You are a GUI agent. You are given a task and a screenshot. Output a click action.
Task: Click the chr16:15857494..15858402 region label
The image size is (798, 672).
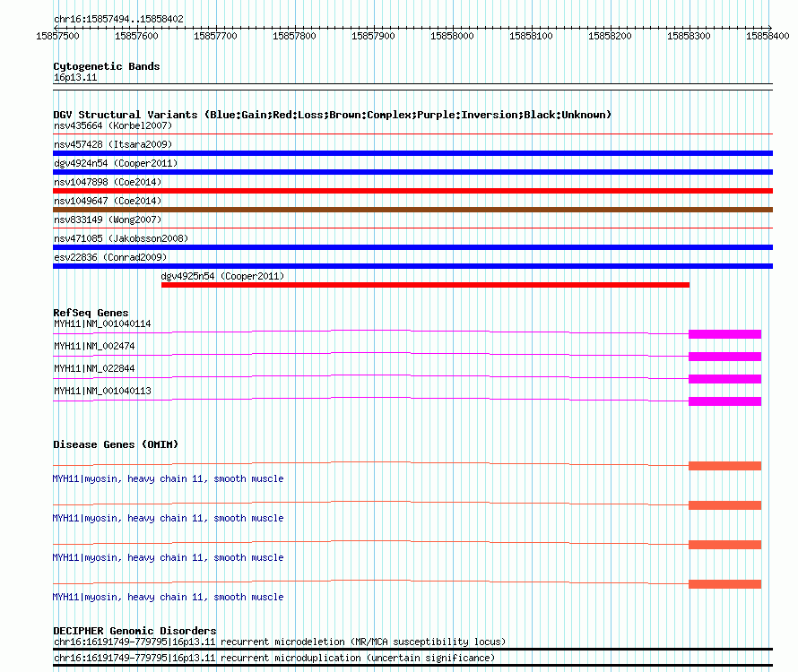coord(118,20)
